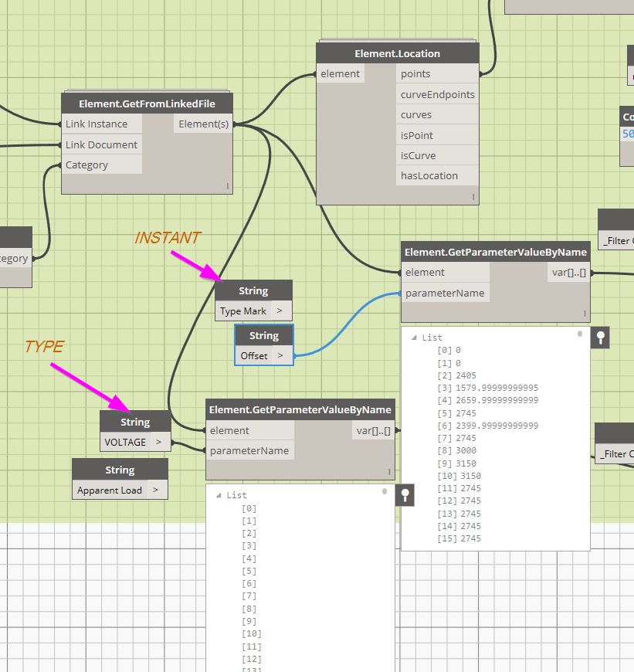634x672 pixels.
Task: Edit the VOLTAGE string value
Action: [x=125, y=443]
